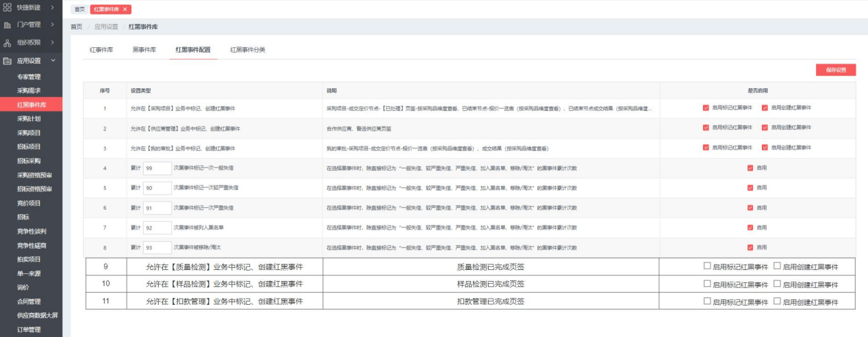
Task: Open the 红黑事件分类 tab
Action: [247, 50]
